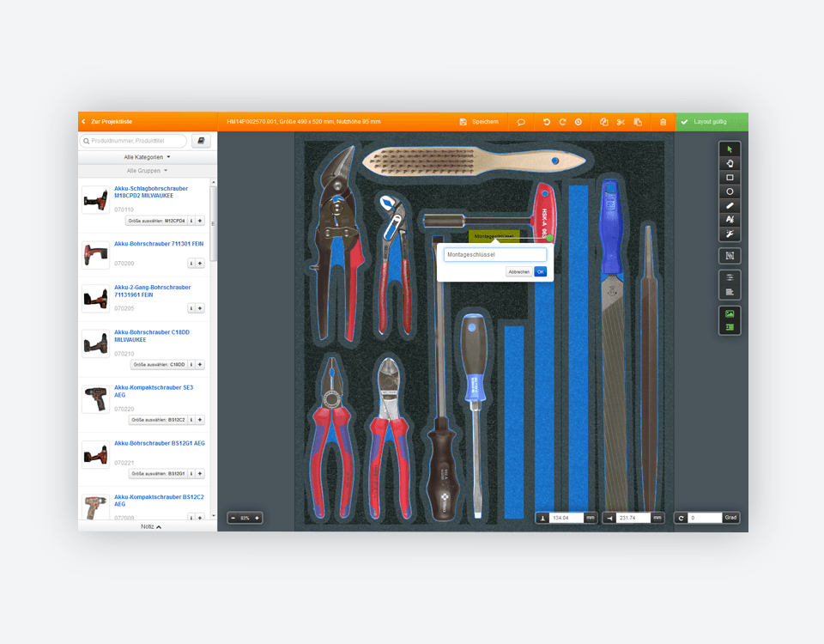Click the trash delete icon
The height and width of the screenshot is (644, 824).
[x=663, y=122]
